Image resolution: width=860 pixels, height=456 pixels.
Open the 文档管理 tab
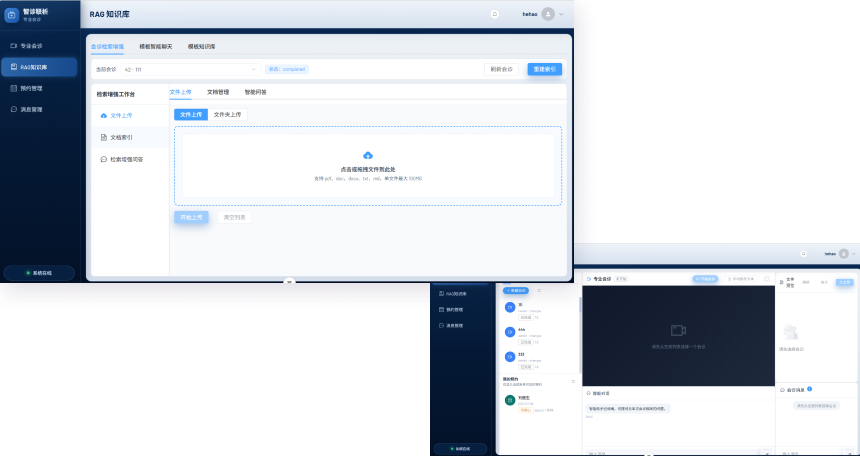(x=218, y=92)
